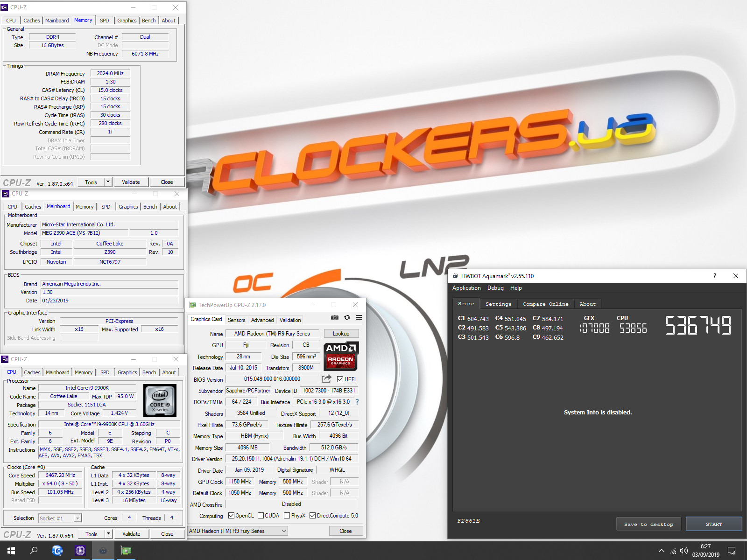Open the blue C browser taskbar icon
Viewport: 747px width, 560px height.
click(57, 551)
